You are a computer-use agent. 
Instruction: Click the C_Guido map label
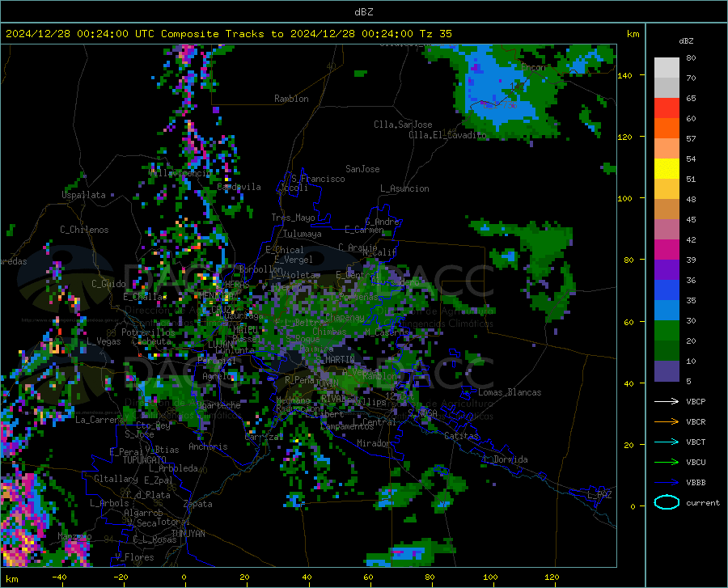(108, 284)
